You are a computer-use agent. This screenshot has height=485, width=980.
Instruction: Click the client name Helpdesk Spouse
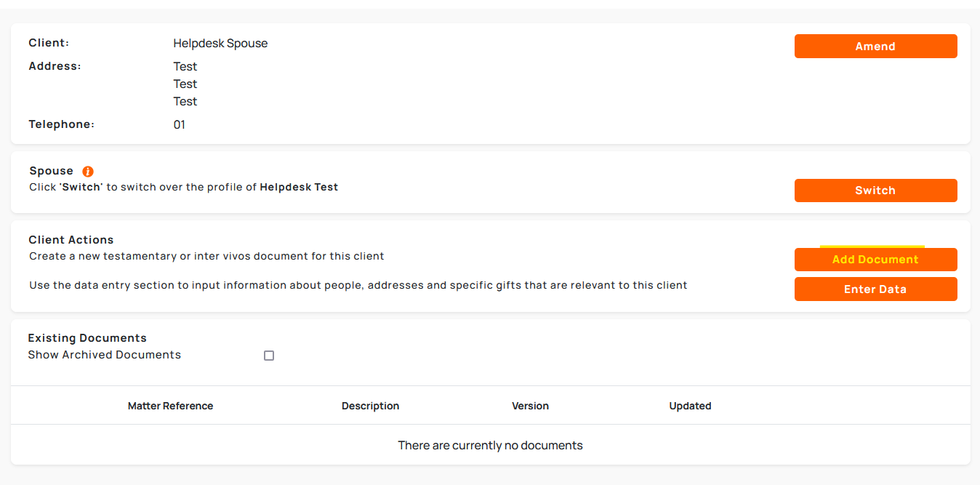220,44
